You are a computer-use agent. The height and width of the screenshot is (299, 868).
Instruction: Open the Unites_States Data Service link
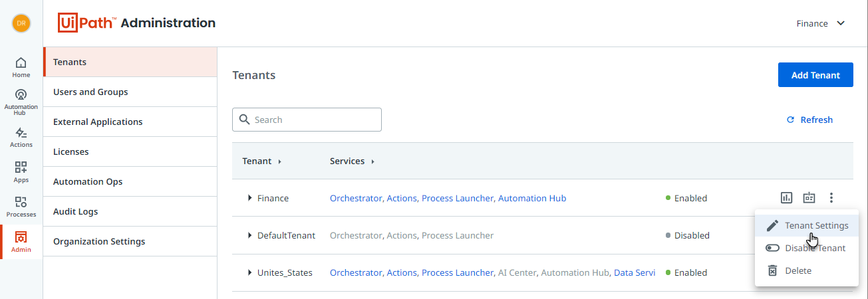(635, 272)
